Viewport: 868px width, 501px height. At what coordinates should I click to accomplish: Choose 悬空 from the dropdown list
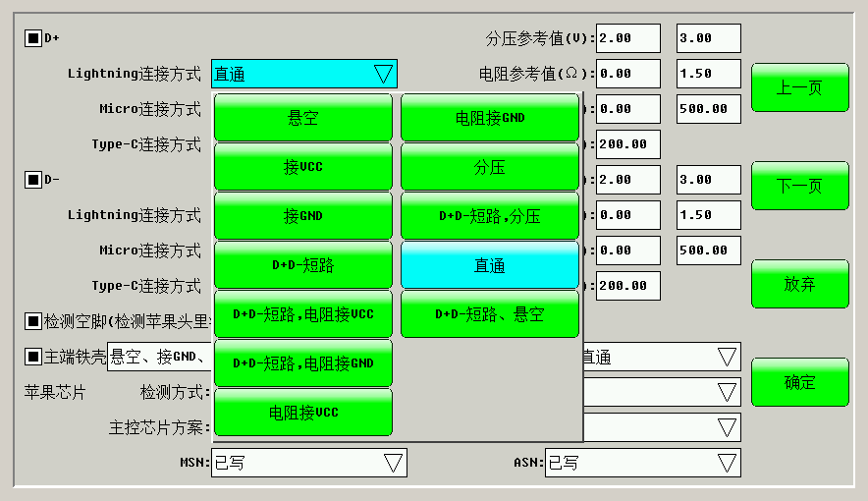(x=302, y=118)
